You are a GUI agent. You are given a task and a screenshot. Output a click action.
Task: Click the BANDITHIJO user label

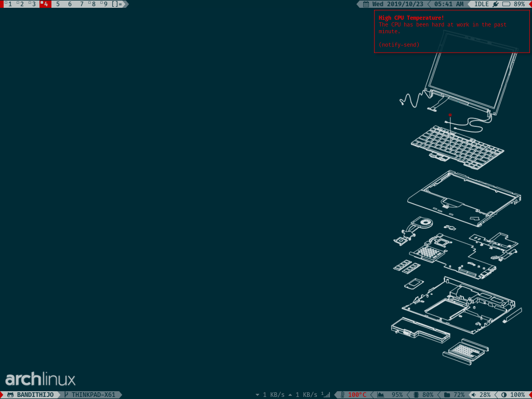(35, 395)
